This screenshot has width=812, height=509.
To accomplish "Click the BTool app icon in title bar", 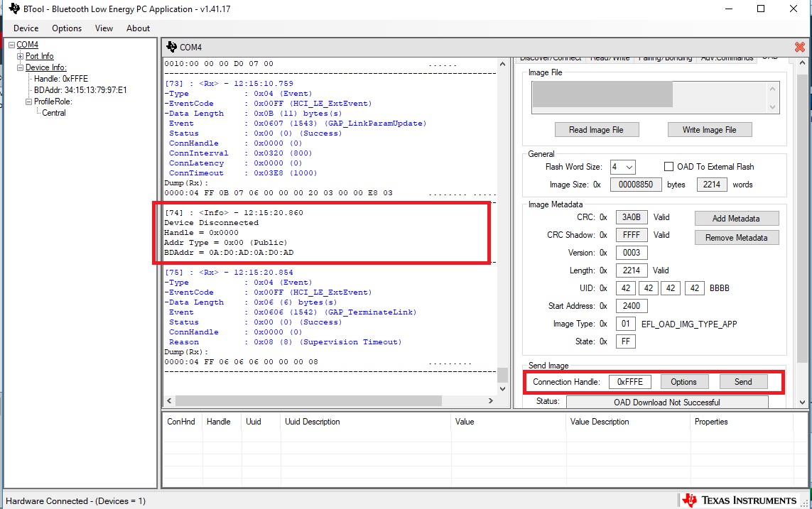I will (x=14, y=9).
